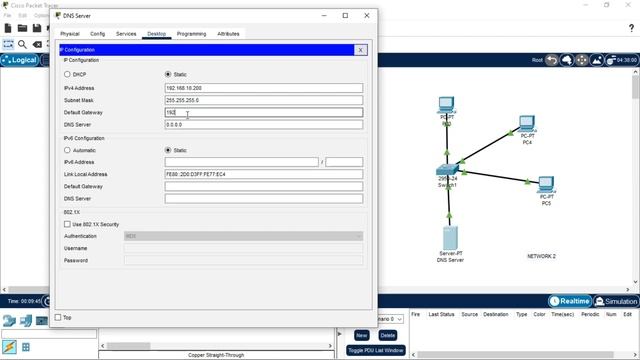Image resolution: width=640 pixels, height=360 pixels.
Task: Click the IPv6 DNS Server field
Action: [264, 199]
